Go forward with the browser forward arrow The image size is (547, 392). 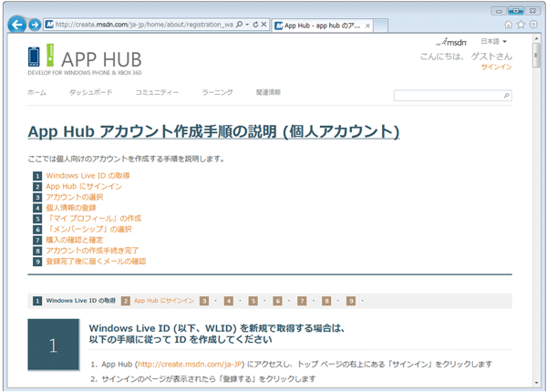[x=35, y=25]
